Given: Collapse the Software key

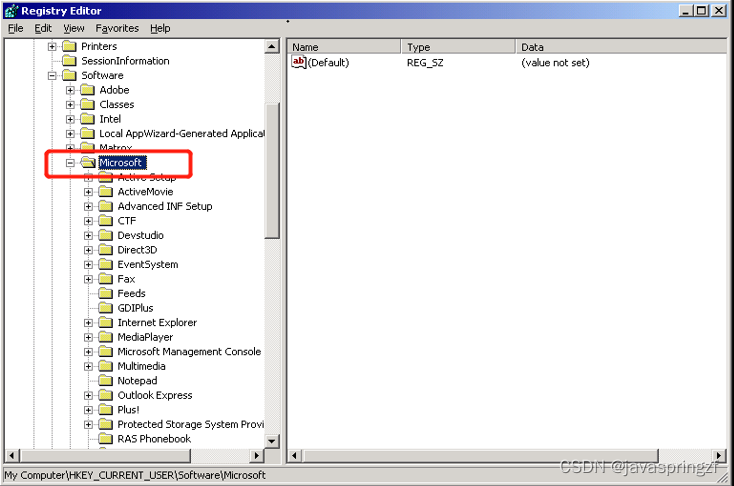Looking at the screenshot, I should 52,75.
